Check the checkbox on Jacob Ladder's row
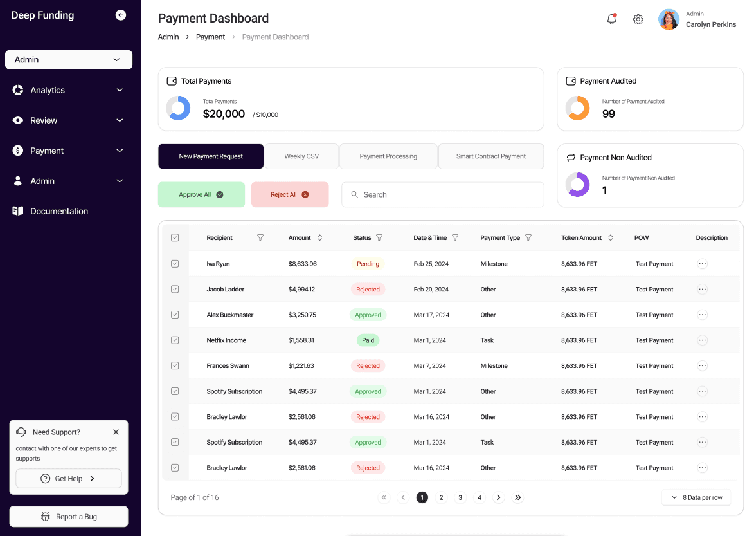The image size is (756, 536). point(175,289)
